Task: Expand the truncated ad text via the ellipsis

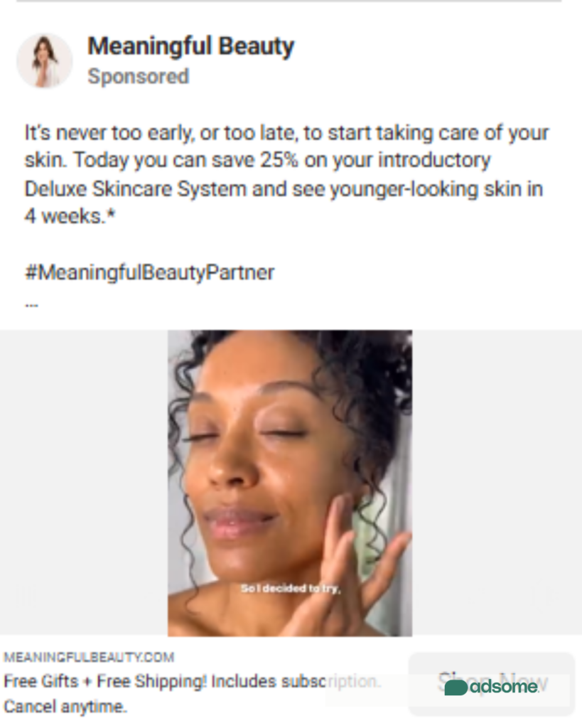Action: pyautogui.click(x=31, y=305)
